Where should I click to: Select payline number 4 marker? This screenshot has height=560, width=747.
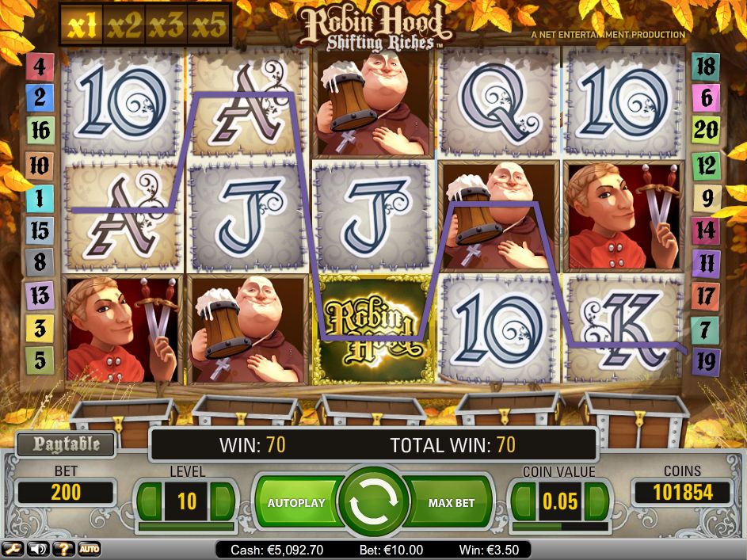pyautogui.click(x=40, y=67)
